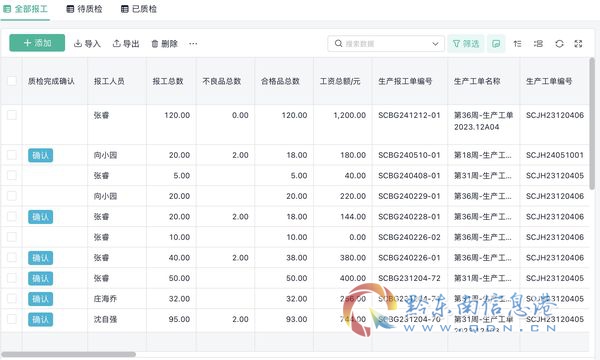Click the 生产工单编号 column header
600x360 pixels.
(x=554, y=81)
